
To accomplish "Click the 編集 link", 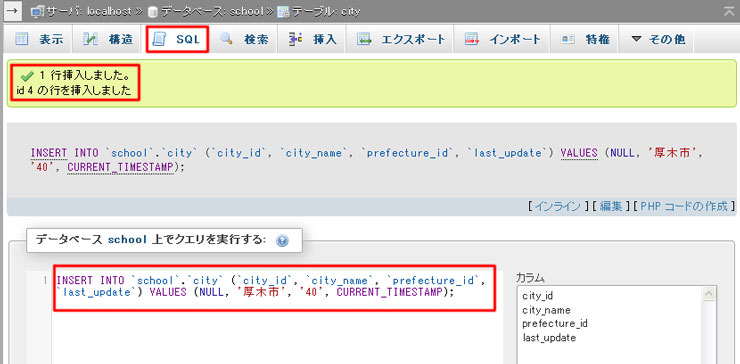I will point(611,206).
